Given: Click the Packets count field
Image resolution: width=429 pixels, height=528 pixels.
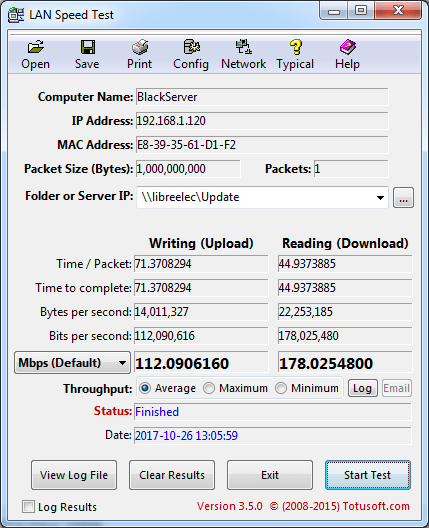Looking at the screenshot, I should (351, 169).
